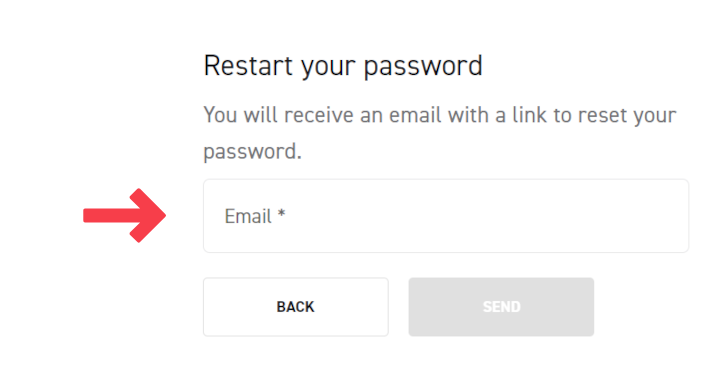Click the arrowhead of the red arrow

148,216
